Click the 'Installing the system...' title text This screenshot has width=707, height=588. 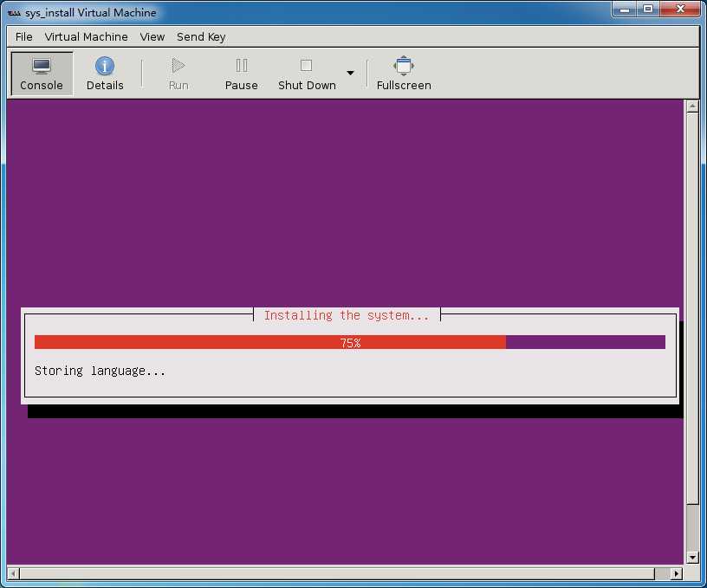pyautogui.click(x=347, y=315)
